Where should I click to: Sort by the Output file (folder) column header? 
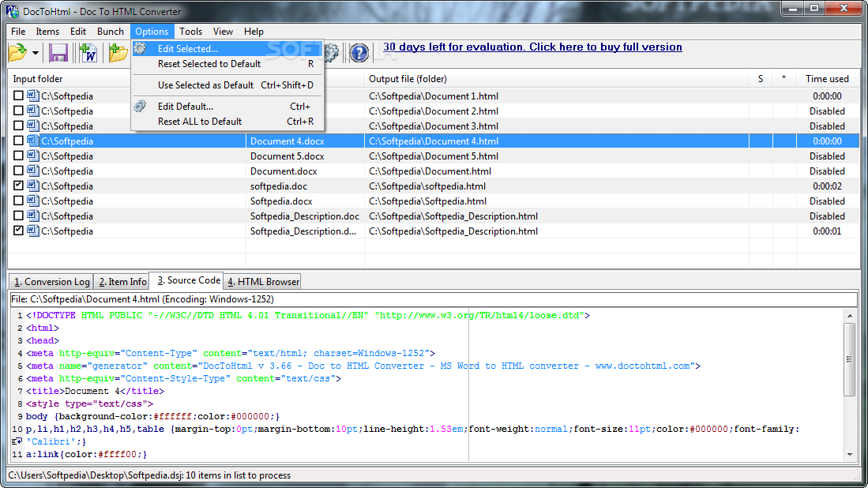click(556, 78)
